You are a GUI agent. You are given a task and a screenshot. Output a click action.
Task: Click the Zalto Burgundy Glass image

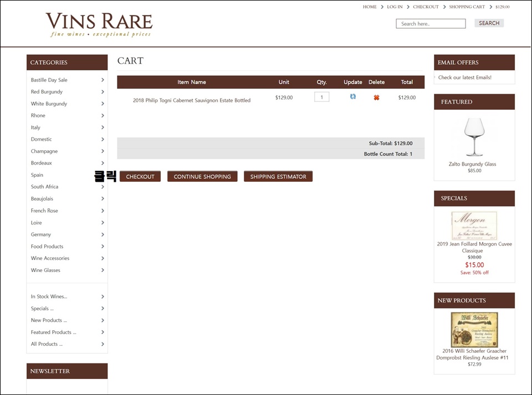pyautogui.click(x=474, y=137)
